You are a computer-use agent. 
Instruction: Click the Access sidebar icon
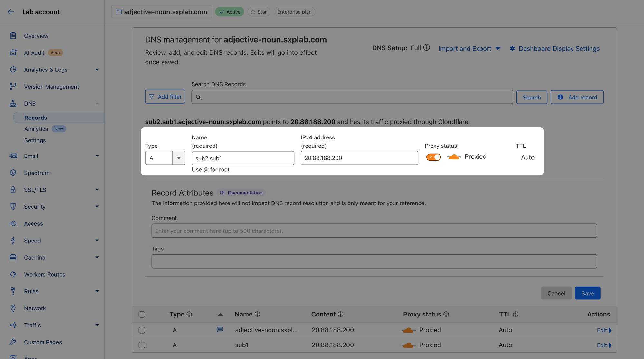[13, 223]
